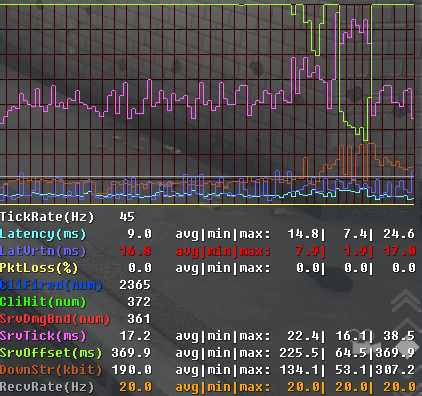422x396 pixels.
Task: Click the DownStr minimum value 53.1
Action: click(x=352, y=370)
